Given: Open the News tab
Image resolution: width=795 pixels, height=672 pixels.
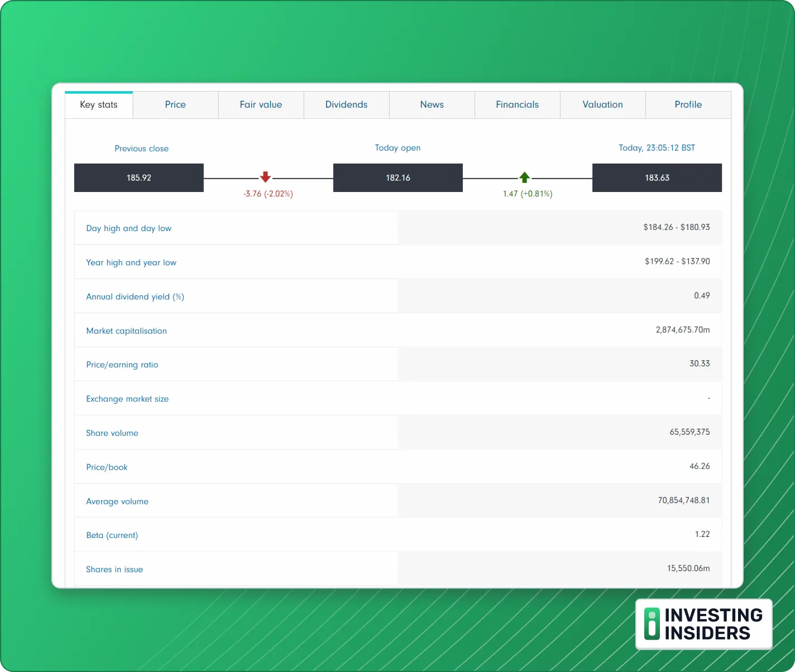Looking at the screenshot, I should coord(432,105).
